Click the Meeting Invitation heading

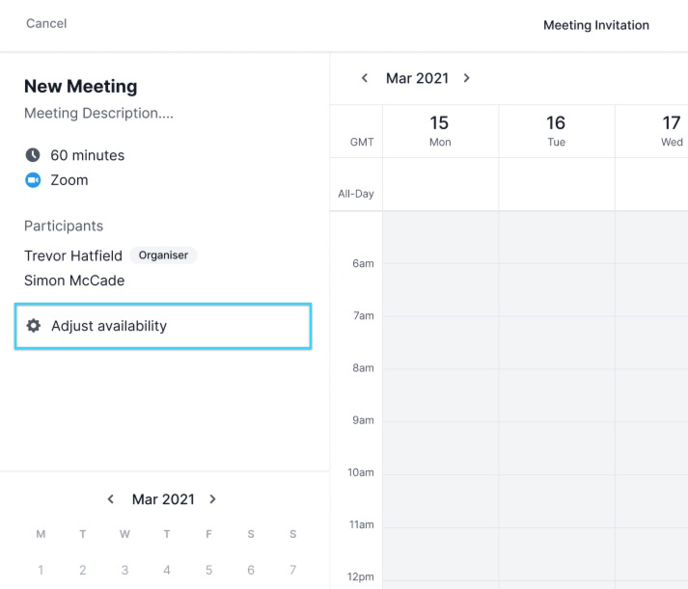(x=596, y=25)
